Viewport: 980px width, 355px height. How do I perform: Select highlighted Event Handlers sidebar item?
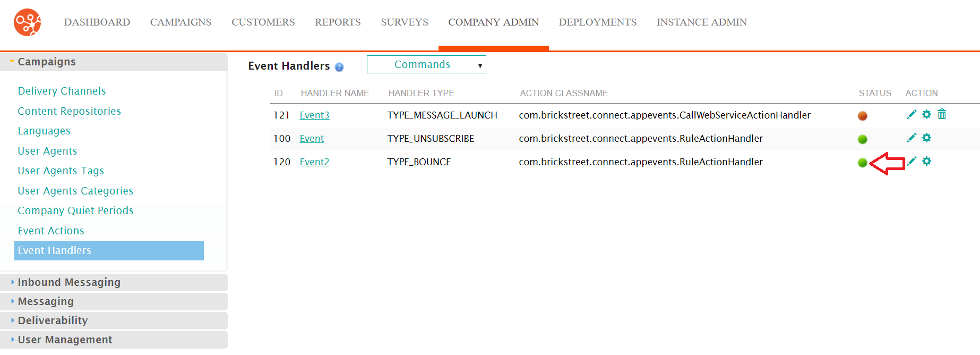109,250
